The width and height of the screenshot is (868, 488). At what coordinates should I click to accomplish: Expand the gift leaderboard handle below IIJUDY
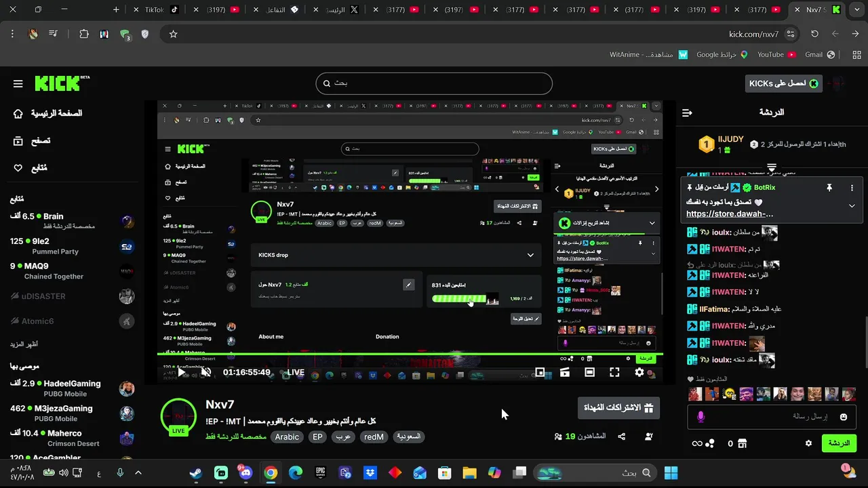772,166
